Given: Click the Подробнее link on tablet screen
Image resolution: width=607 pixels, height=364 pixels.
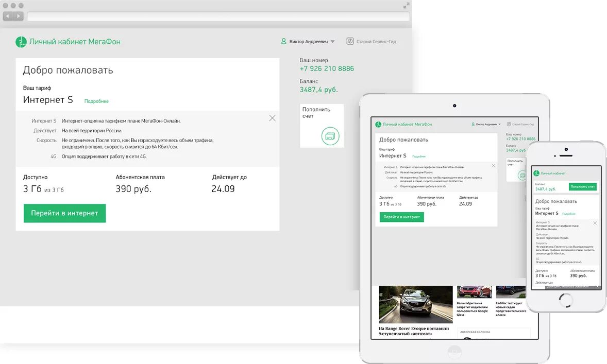Looking at the screenshot, I should 419,157.
